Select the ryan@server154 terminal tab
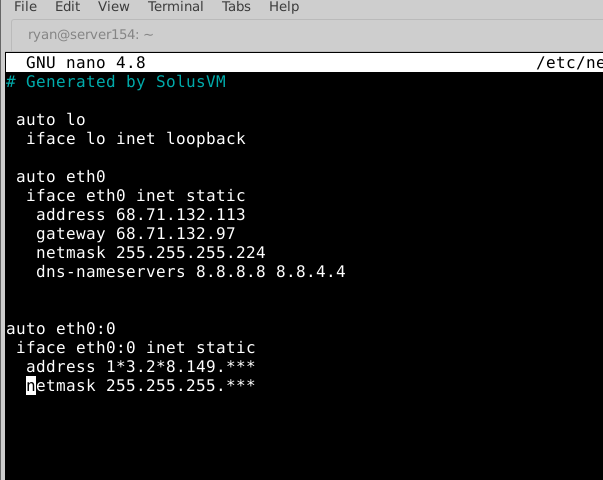This screenshot has width=603, height=480. click(x=90, y=35)
